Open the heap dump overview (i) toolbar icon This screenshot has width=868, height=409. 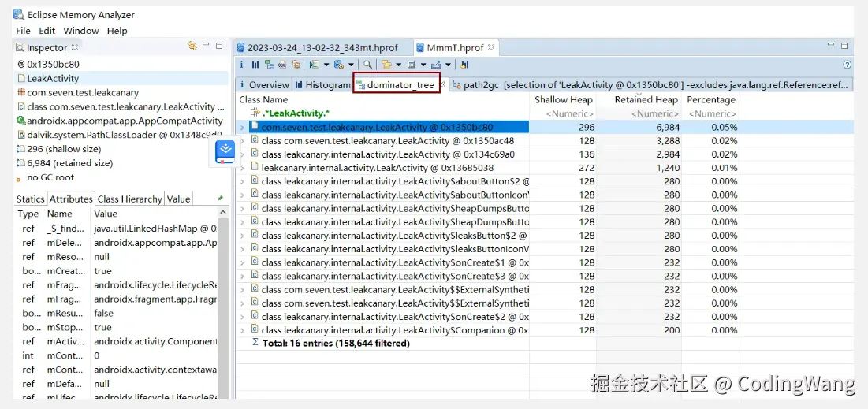(x=241, y=65)
